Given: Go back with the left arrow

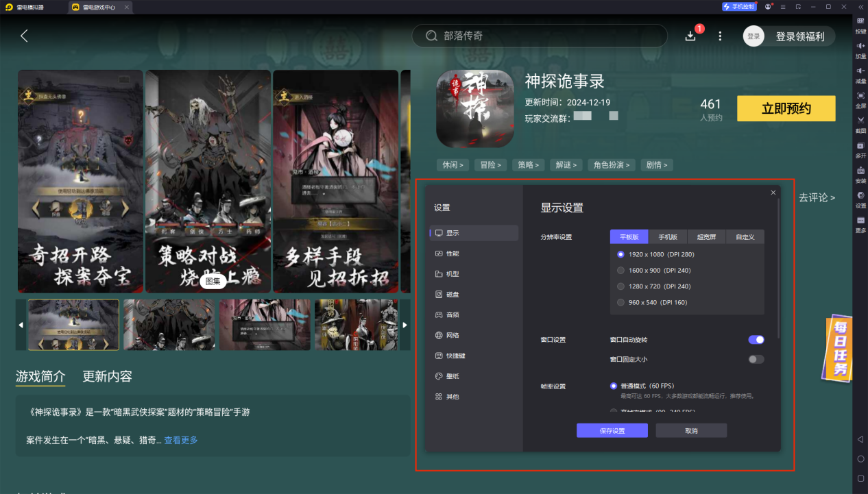Looking at the screenshot, I should [24, 36].
